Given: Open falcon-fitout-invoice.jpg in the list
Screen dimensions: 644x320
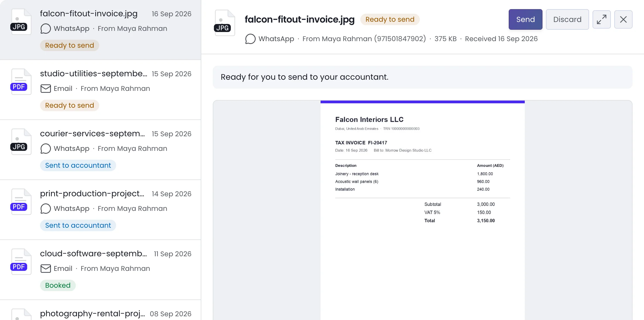Looking at the screenshot, I should point(100,30).
